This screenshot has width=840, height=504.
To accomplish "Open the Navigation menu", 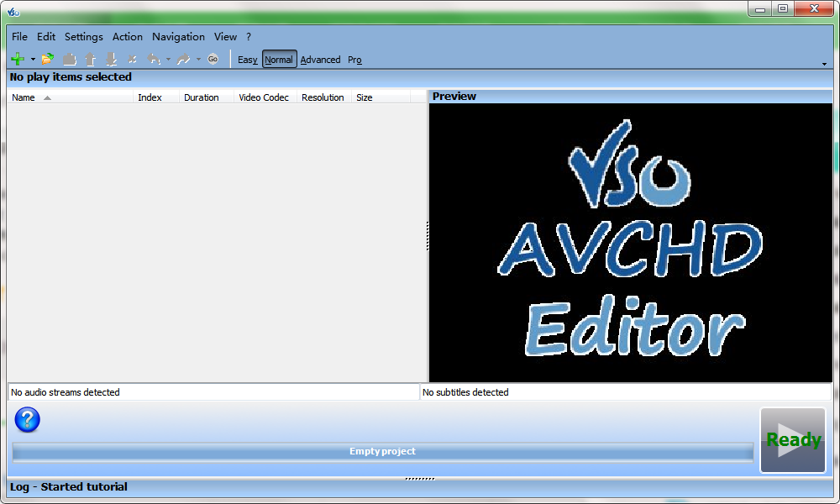I will 178,36.
